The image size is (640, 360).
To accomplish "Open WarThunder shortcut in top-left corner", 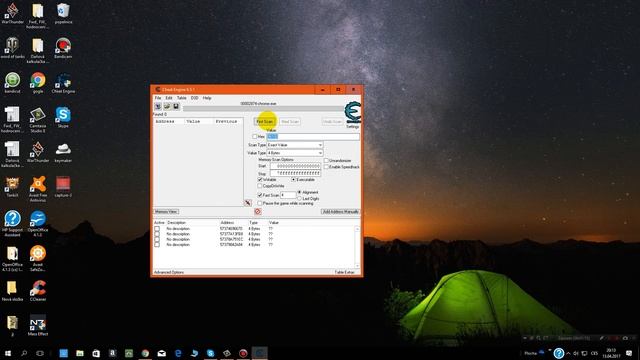I will (x=12, y=13).
